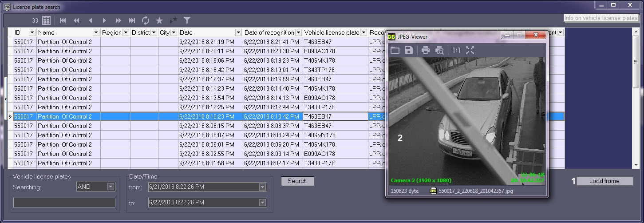Viewport: 644px width, 223px height.
Task: Go to the last page of results
Action: click(x=132, y=20)
